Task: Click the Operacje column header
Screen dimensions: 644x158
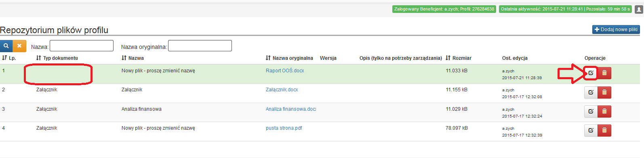Action: pos(595,58)
